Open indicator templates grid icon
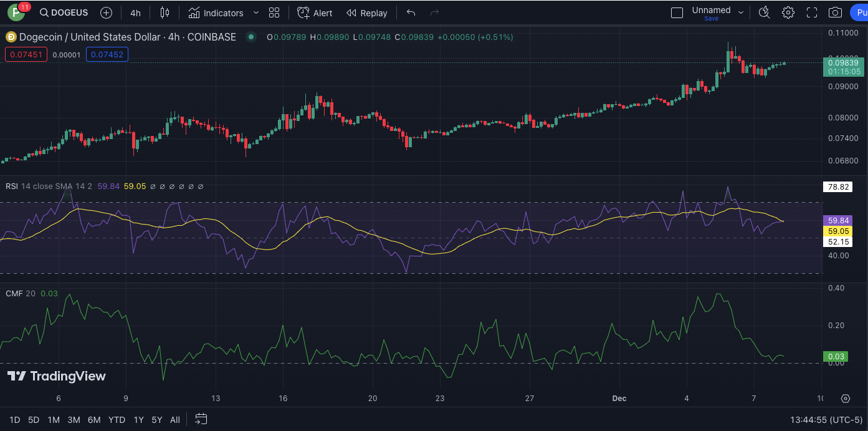868x431 pixels. click(274, 12)
